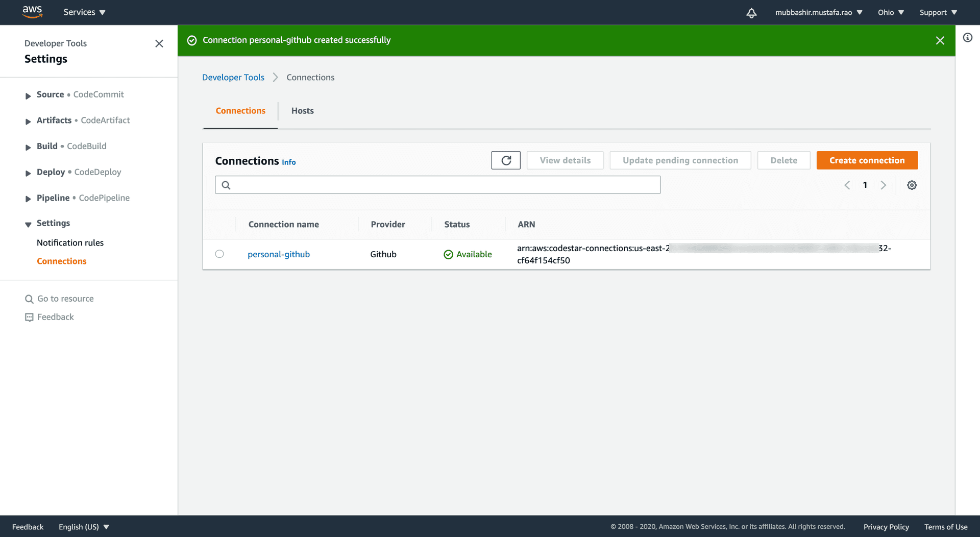
Task: Click the Status column header
Action: click(x=457, y=225)
